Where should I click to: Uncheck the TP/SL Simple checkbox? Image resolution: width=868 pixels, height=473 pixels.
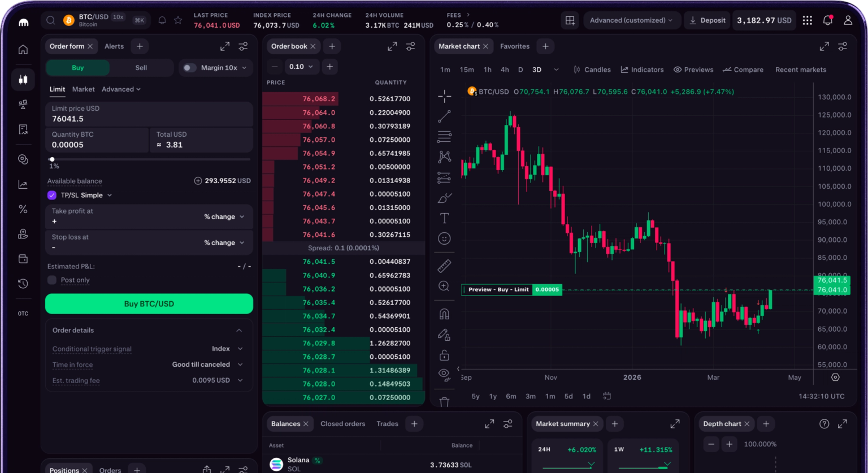pos(52,195)
